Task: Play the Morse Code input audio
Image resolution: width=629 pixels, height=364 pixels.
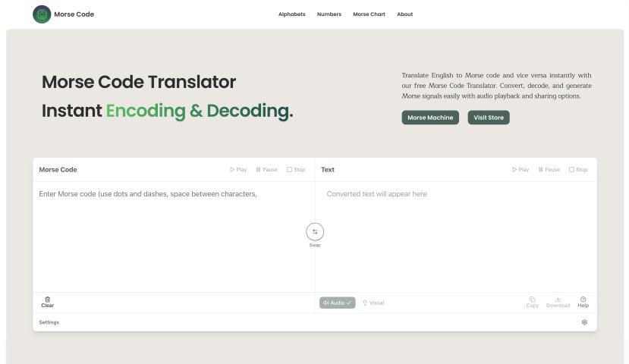Action: 238,170
